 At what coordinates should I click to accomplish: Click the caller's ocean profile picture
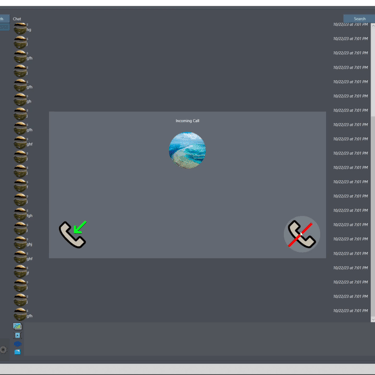(x=187, y=150)
